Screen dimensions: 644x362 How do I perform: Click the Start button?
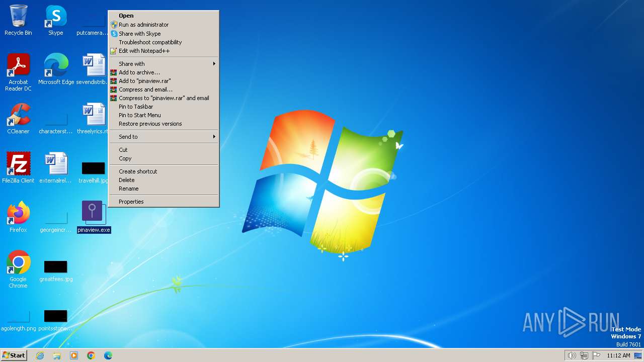pyautogui.click(x=14, y=355)
